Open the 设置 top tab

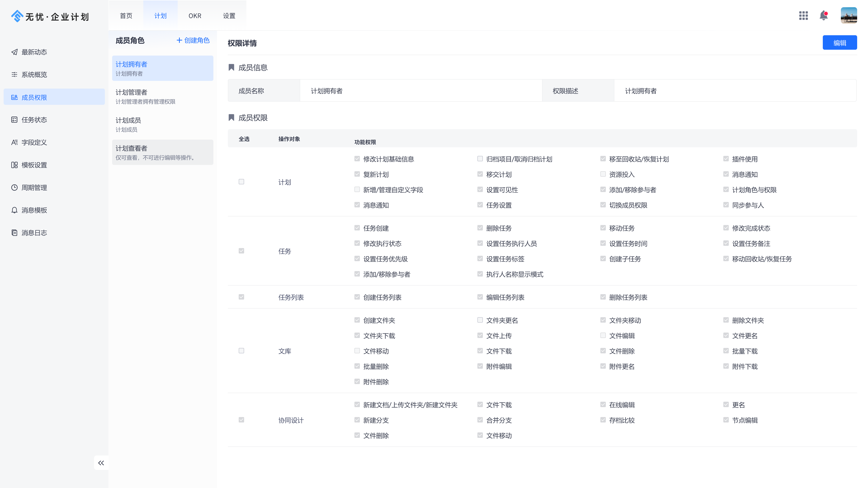pyautogui.click(x=229, y=16)
